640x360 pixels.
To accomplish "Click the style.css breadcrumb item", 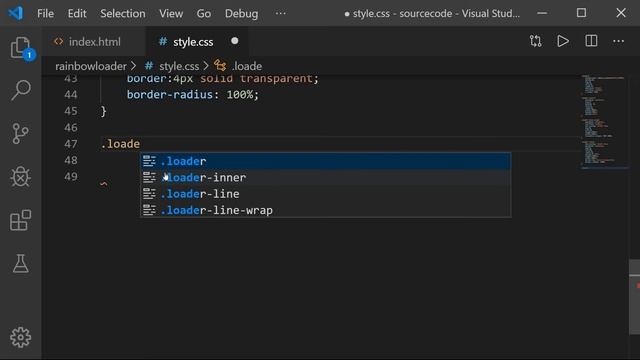I will [179, 66].
